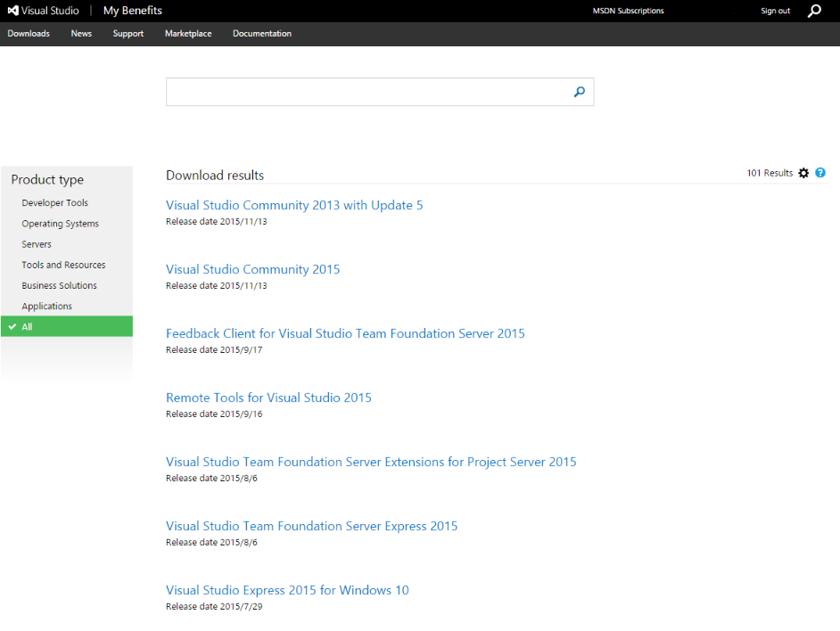Viewport: 840px width, 631px height.
Task: Filter by Operating Systems
Action: [x=60, y=224]
